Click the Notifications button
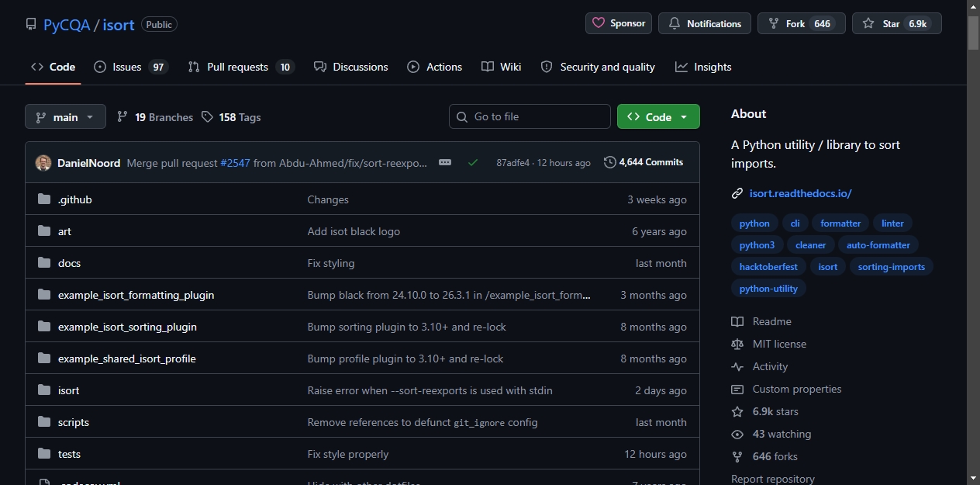Image resolution: width=980 pixels, height=485 pixels. tap(705, 23)
